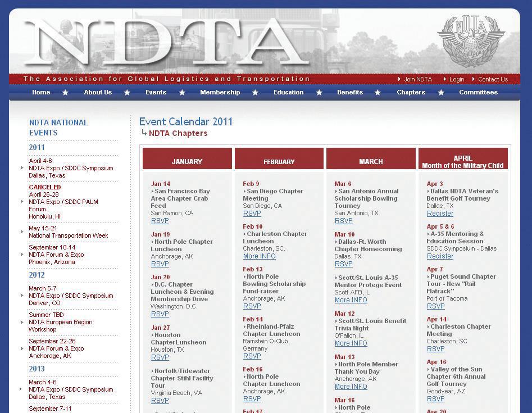Click the NDTA eagle emblem logo

click(471, 40)
